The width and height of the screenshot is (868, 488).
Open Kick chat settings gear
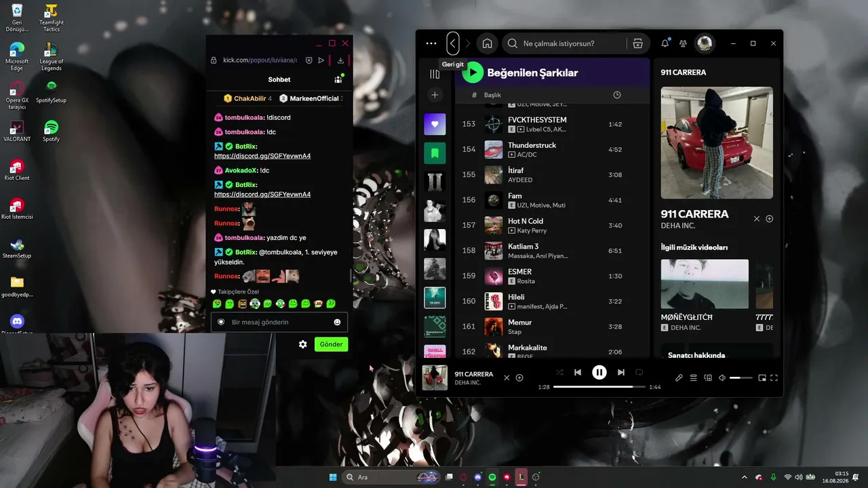coord(303,344)
